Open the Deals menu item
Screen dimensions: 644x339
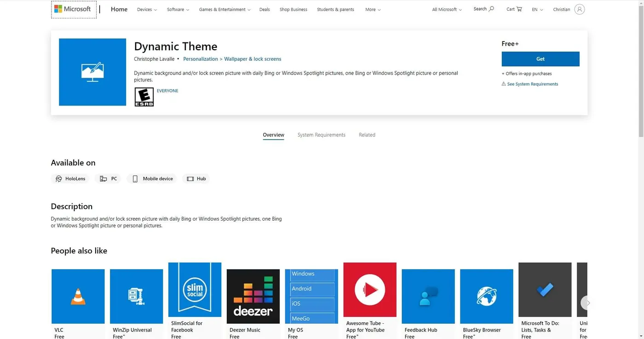point(264,9)
